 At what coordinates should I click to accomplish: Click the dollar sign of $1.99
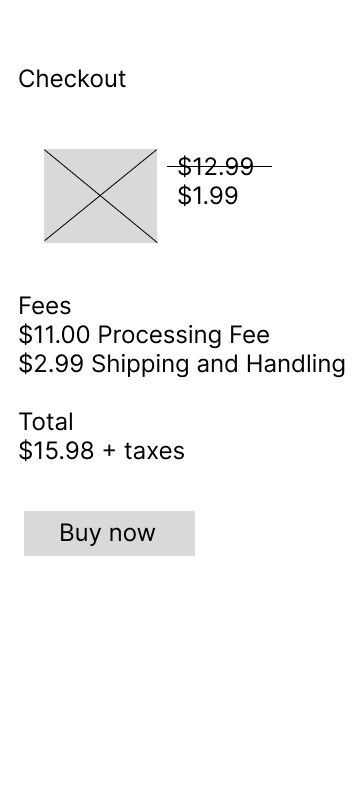click(x=184, y=195)
